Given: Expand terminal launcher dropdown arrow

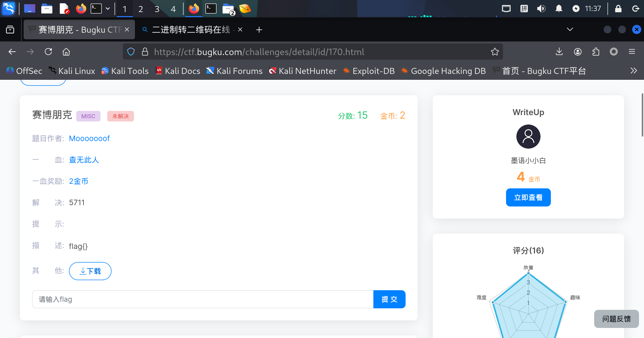Looking at the screenshot, I should click(x=108, y=9).
